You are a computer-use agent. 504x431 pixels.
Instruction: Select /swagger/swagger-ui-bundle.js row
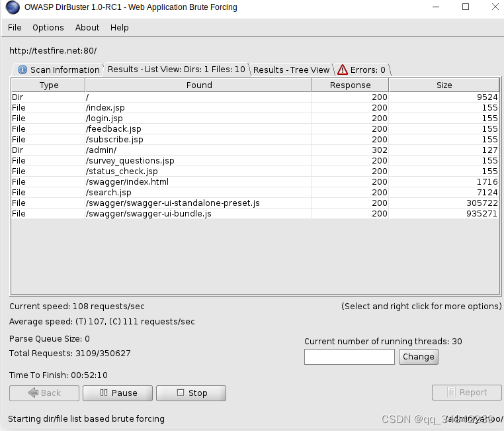255,214
